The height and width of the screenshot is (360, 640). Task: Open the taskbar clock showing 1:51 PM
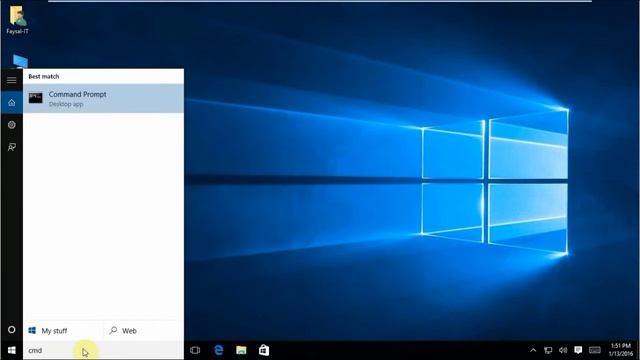pos(620,350)
